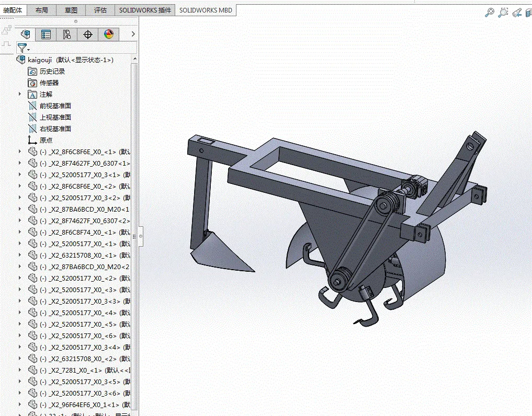Click the 右视基准面 plane icon
This screenshot has height=416, width=532.
pos(32,129)
